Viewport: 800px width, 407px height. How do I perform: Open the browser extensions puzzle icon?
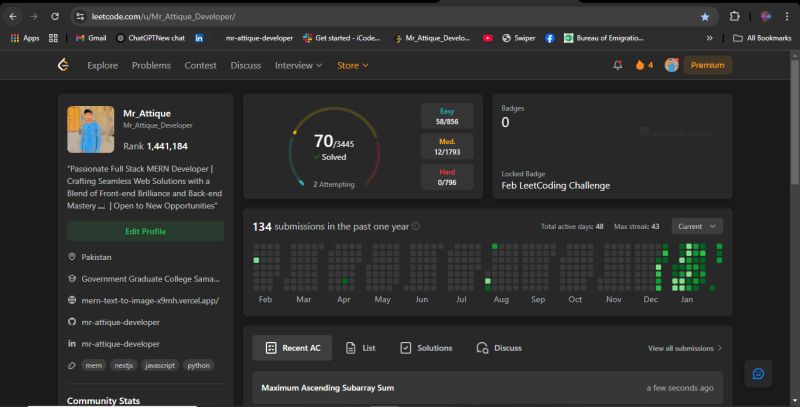(734, 16)
